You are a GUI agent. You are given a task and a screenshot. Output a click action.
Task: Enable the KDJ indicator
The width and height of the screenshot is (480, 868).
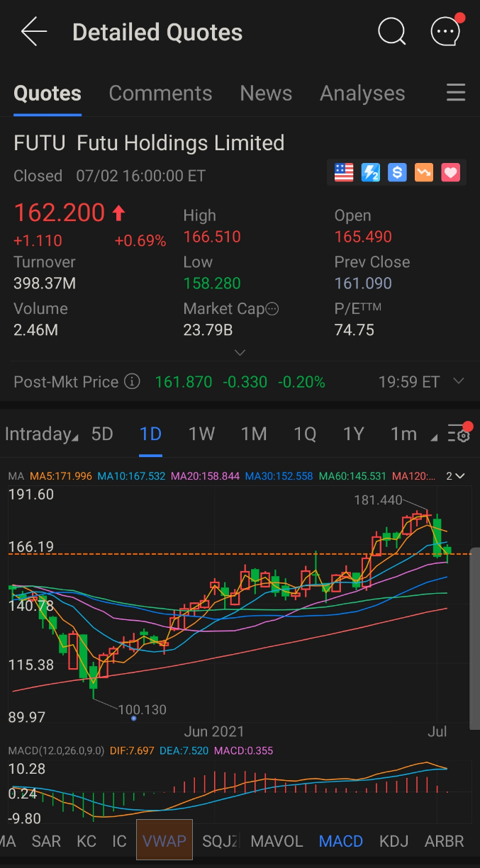point(394,841)
